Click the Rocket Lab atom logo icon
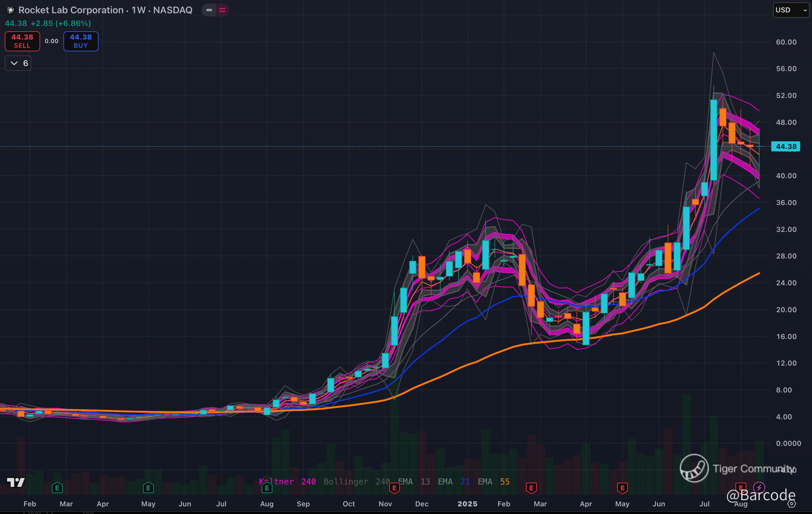Image resolution: width=812 pixels, height=514 pixels. (10, 10)
